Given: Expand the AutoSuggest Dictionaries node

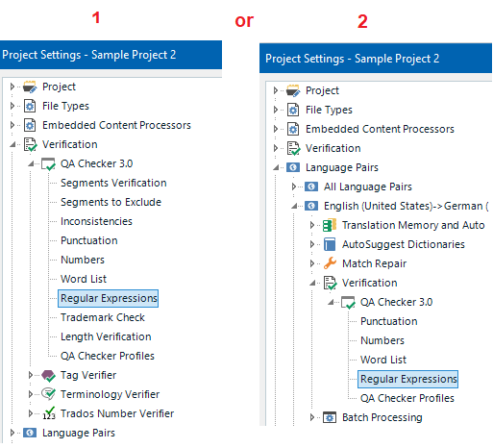Looking at the screenshot, I should (x=312, y=244).
